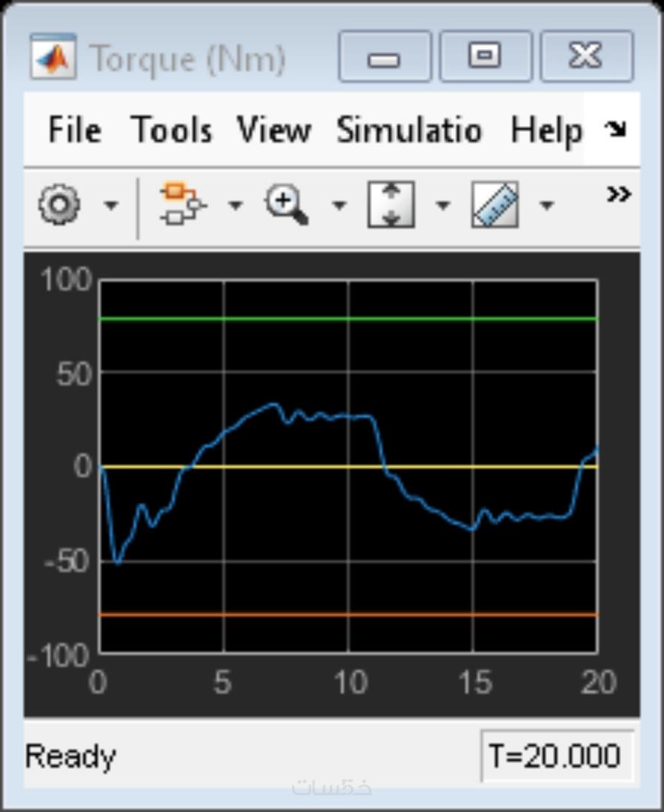Click the x-axis label 10

point(351,682)
